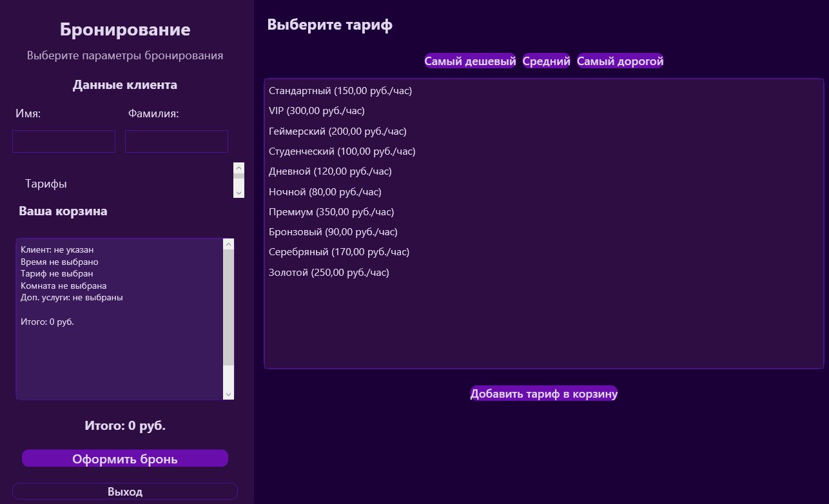Click the down arrow of the Тарифы scrollbar
Image resolution: width=829 pixels, height=504 pixels.
pos(238,191)
